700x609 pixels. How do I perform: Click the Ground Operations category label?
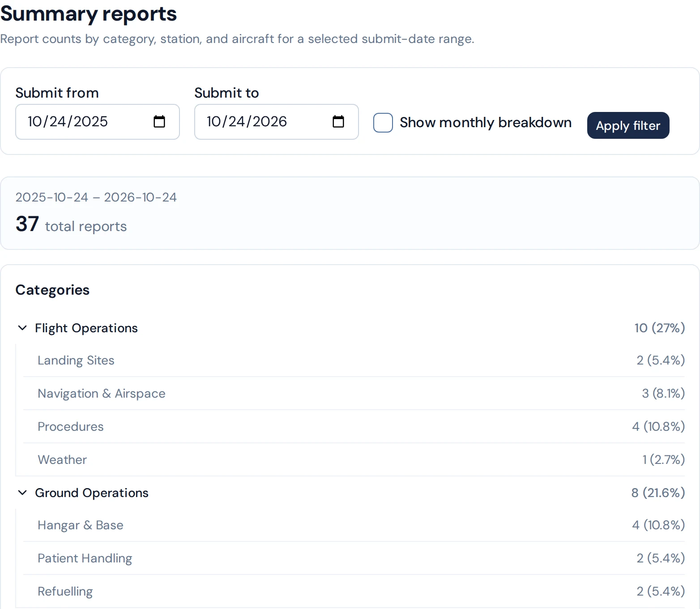pos(92,493)
